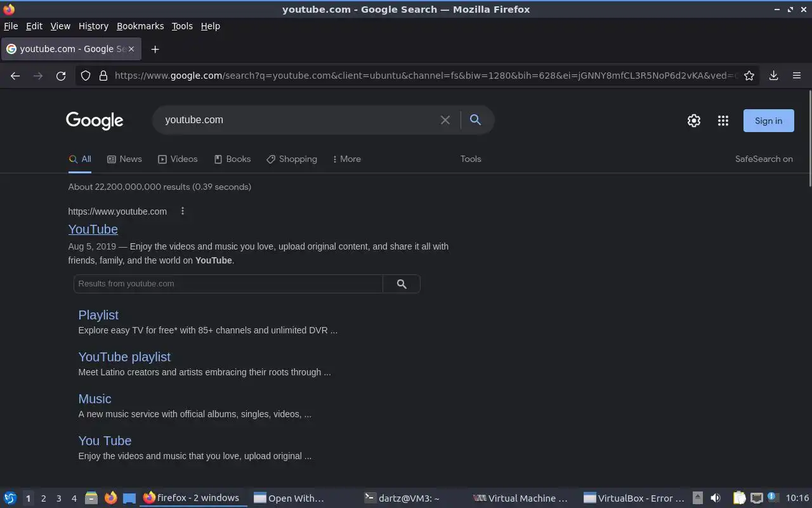The image size is (812, 508).
Task: Sign in to Google
Action: 768,121
